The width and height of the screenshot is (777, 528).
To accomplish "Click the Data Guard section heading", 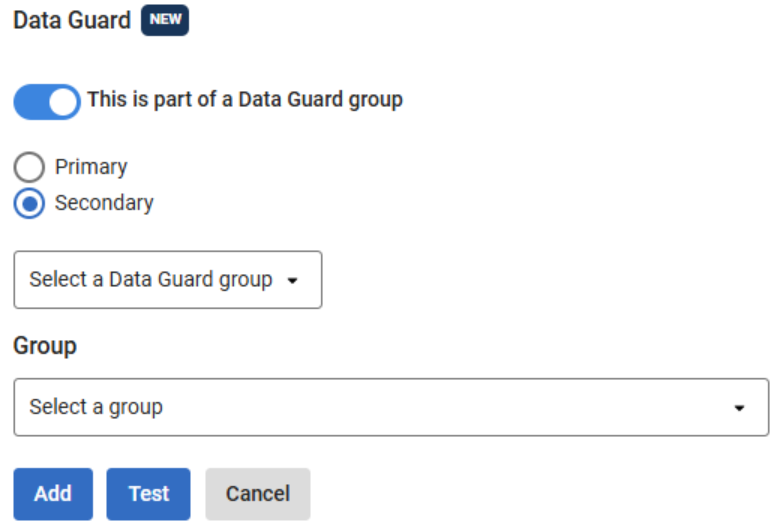I will pyautogui.click(x=72, y=21).
